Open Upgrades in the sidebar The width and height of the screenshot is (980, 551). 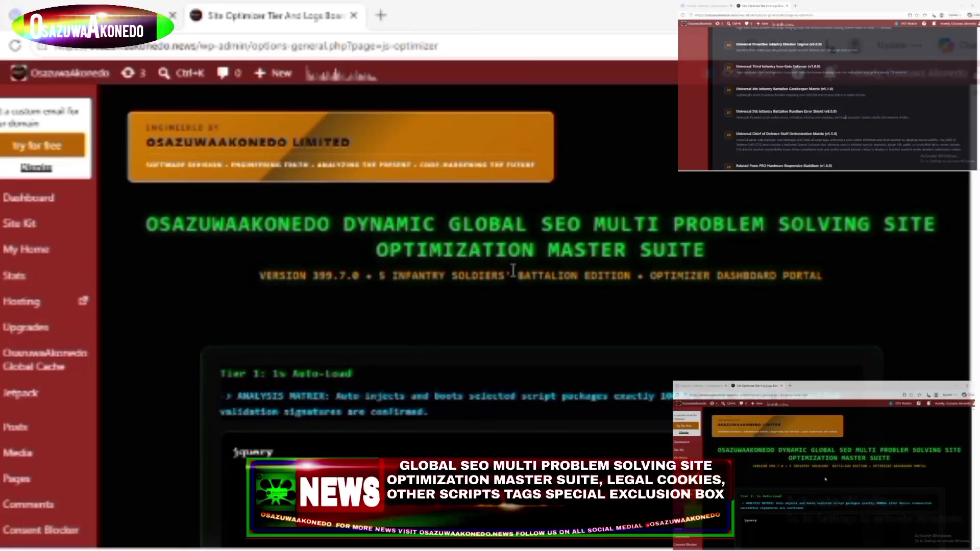(x=26, y=328)
